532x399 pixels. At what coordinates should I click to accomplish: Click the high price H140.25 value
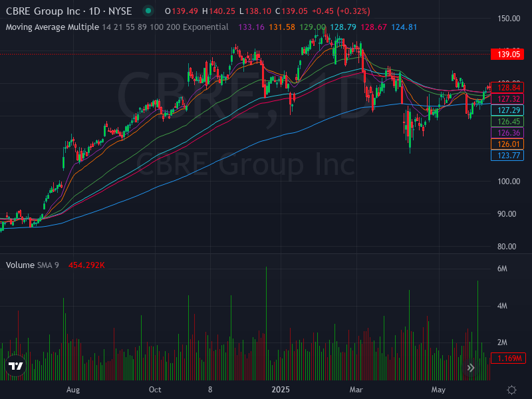219,11
